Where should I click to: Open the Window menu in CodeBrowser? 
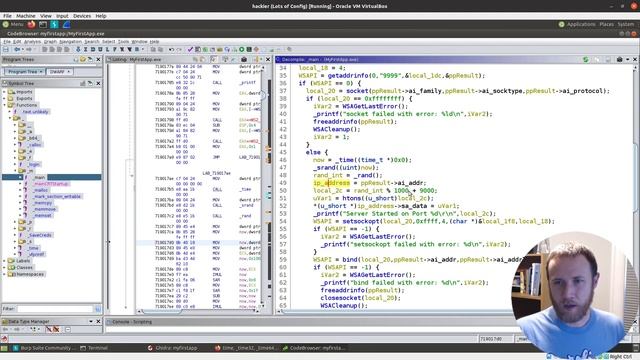[139, 42]
